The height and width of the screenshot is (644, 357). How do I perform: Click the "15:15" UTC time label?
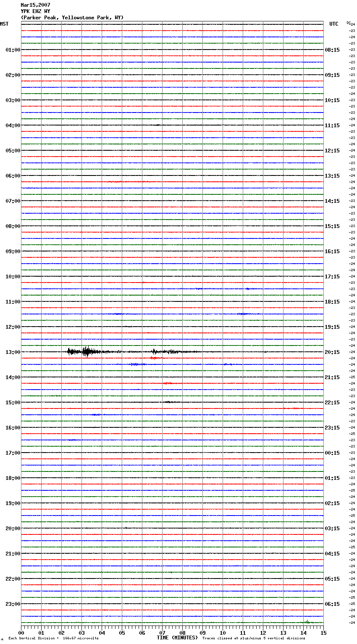click(x=332, y=226)
